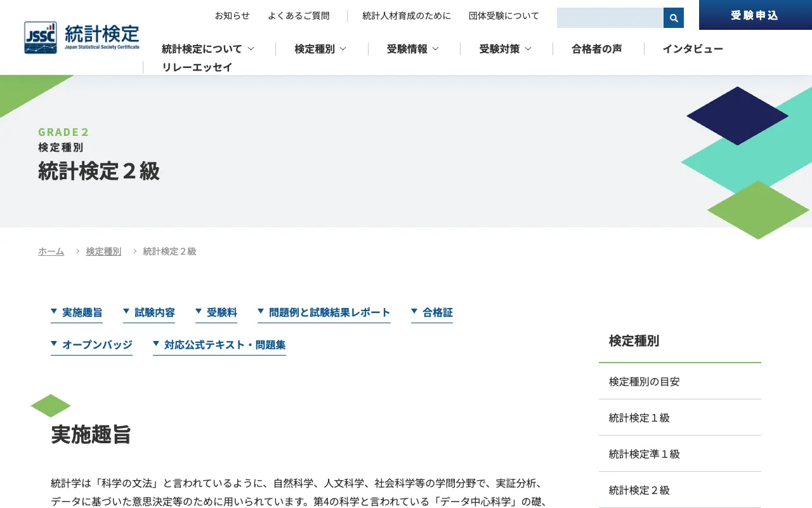This screenshot has width=812, height=508.
Task: Jump to 対応公式テキスト・問題集 section
Action: pyautogui.click(x=219, y=345)
